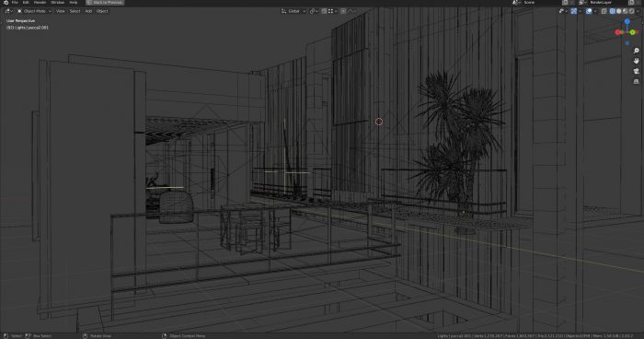Click the Back to Previous button
This screenshot has width=644, height=339.
click(x=105, y=3)
